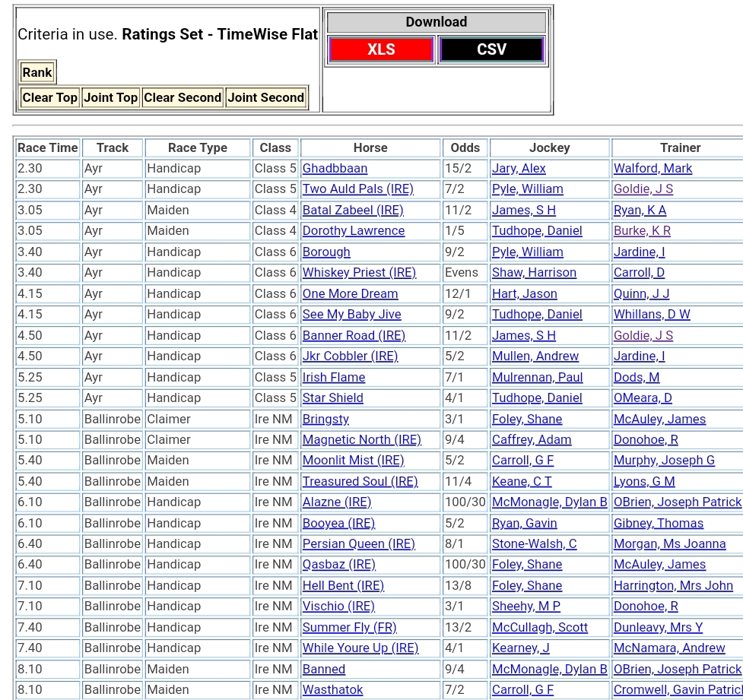Filter by Clear Top ratings
The height and width of the screenshot is (700, 743).
pos(50,97)
